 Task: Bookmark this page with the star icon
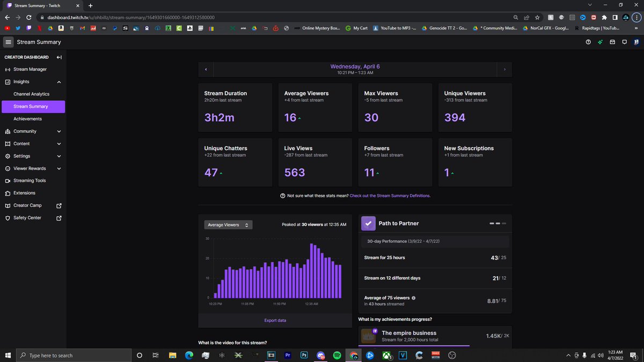(537, 17)
